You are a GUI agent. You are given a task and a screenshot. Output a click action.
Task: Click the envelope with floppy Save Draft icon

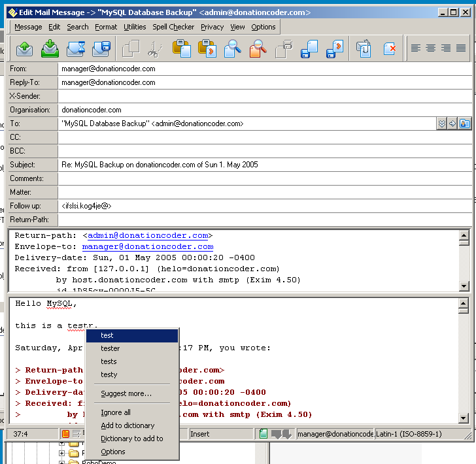101,48
